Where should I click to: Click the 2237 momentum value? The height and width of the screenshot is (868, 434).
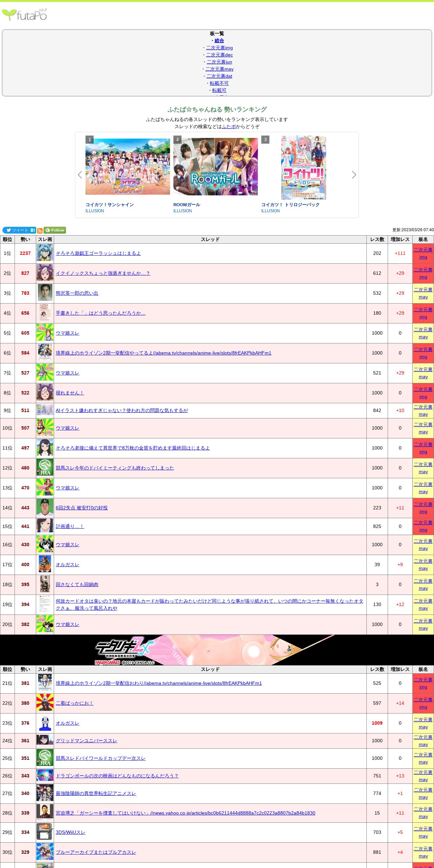(x=25, y=253)
